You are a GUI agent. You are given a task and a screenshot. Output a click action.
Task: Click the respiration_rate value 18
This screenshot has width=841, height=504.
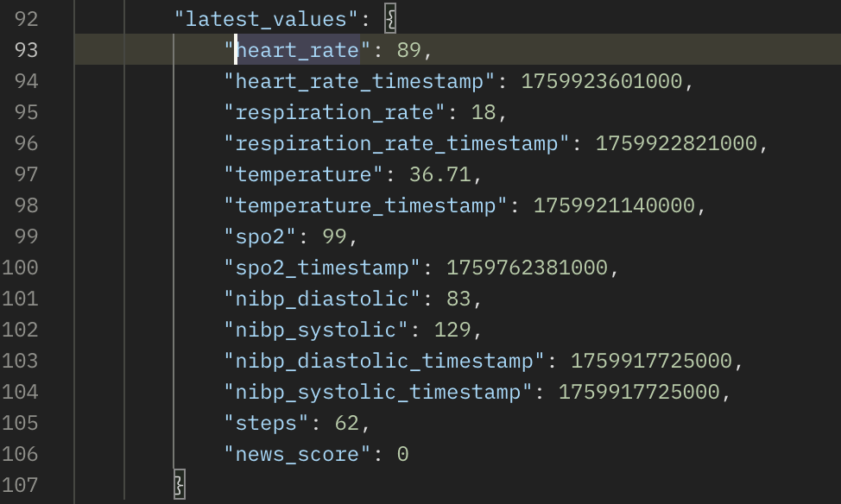(x=483, y=112)
